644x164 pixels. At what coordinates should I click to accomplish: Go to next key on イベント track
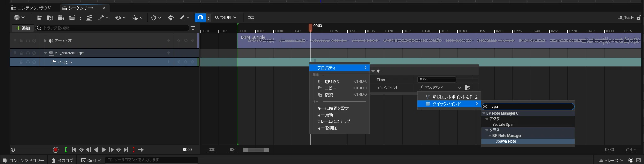tap(193, 62)
